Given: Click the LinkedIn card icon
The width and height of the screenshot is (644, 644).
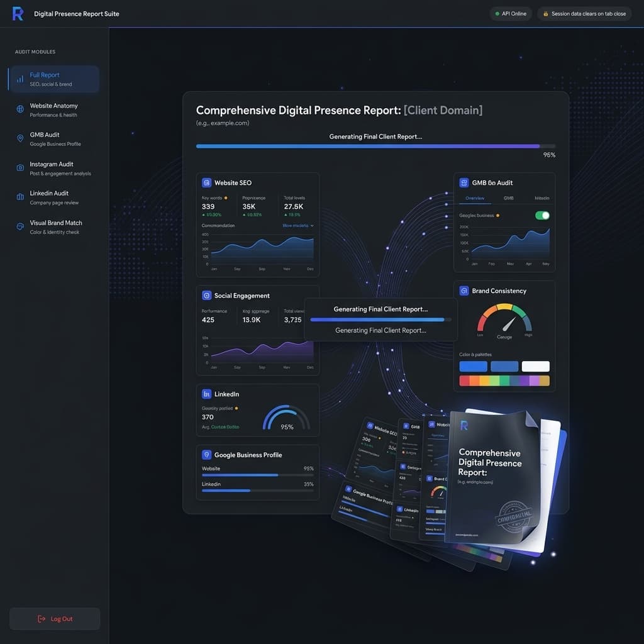Looking at the screenshot, I should click(x=206, y=394).
